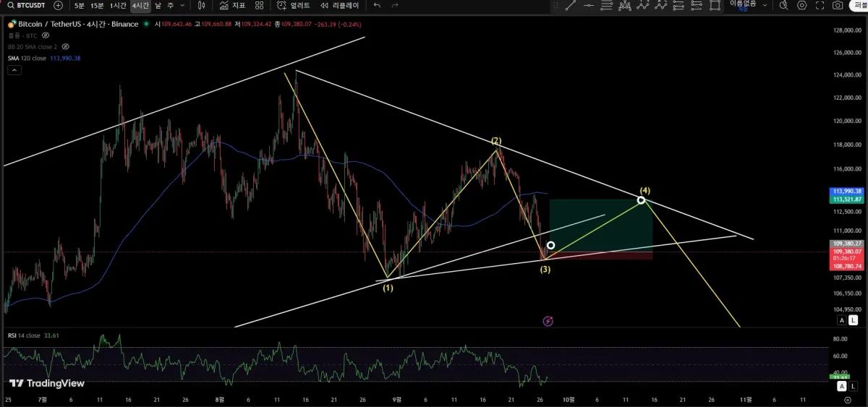Screen dimensions: 868x407
Task: Click the green 113,521.87 price label
Action: [848, 199]
